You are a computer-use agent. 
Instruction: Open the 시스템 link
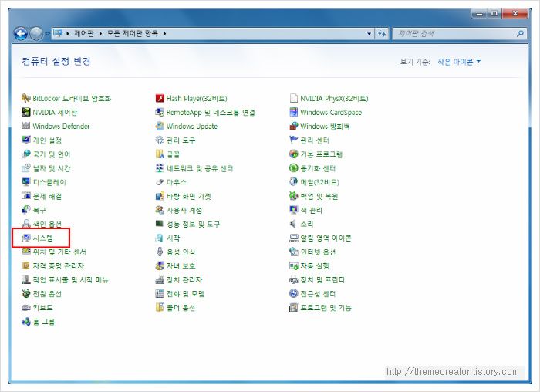click(42, 238)
